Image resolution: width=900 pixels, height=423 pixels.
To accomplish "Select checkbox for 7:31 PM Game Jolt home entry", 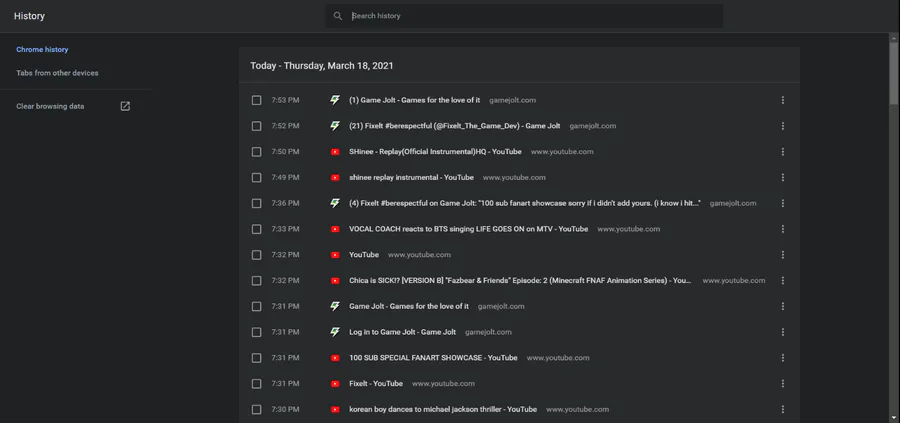I will 257,306.
